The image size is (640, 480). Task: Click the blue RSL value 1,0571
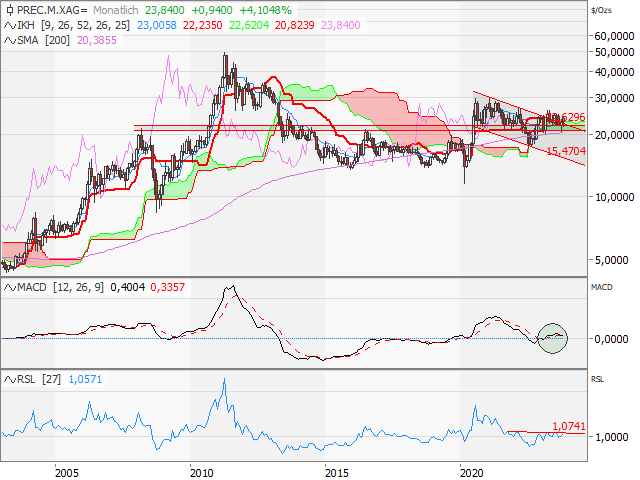click(85, 380)
